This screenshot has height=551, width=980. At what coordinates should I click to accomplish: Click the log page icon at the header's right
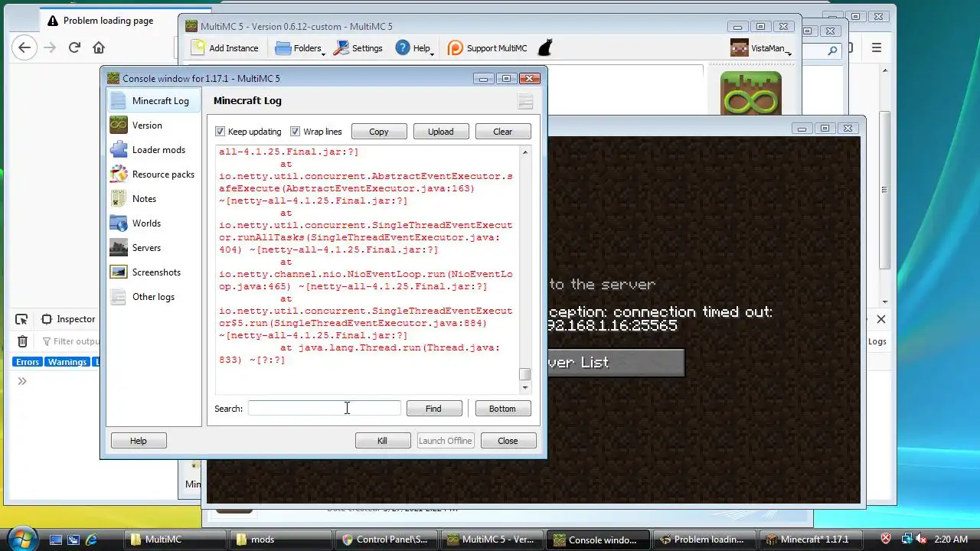(x=525, y=101)
